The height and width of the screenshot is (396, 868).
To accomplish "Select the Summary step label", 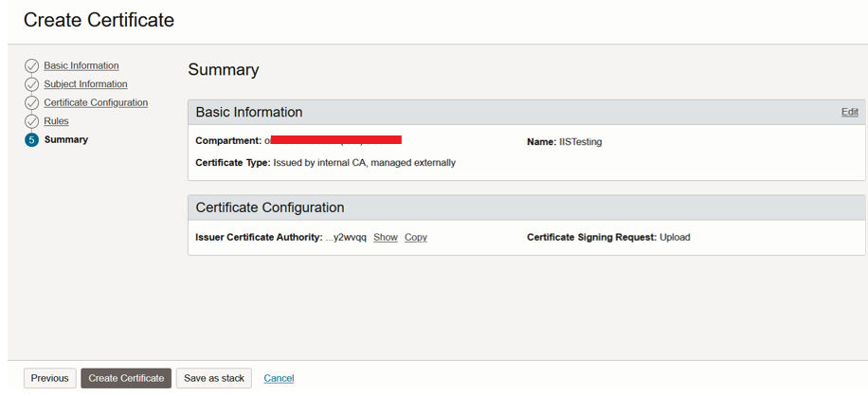I will click(66, 139).
